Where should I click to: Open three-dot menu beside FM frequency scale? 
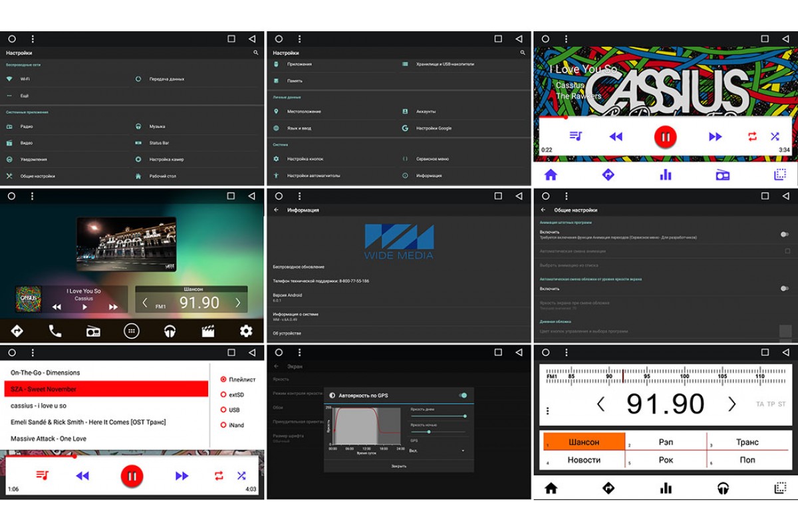(x=547, y=411)
